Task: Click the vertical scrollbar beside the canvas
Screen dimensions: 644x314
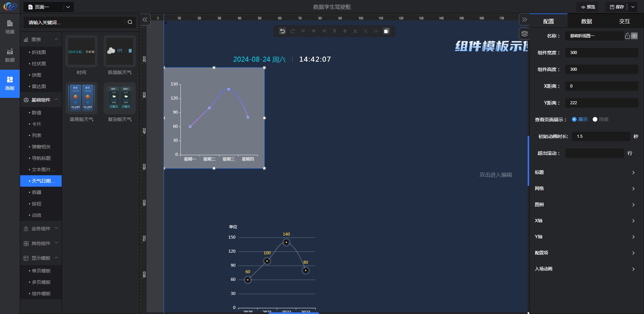Action: (x=528, y=161)
